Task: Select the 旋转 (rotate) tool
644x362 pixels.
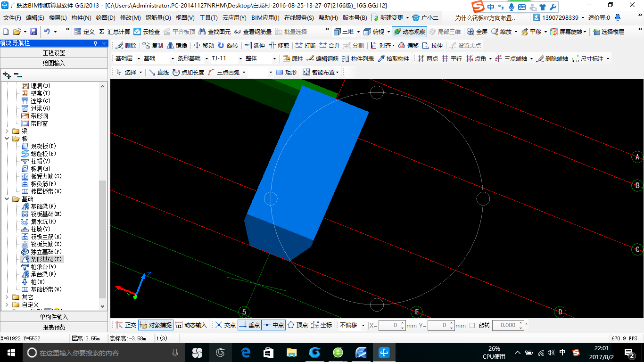Action: pos(228,46)
